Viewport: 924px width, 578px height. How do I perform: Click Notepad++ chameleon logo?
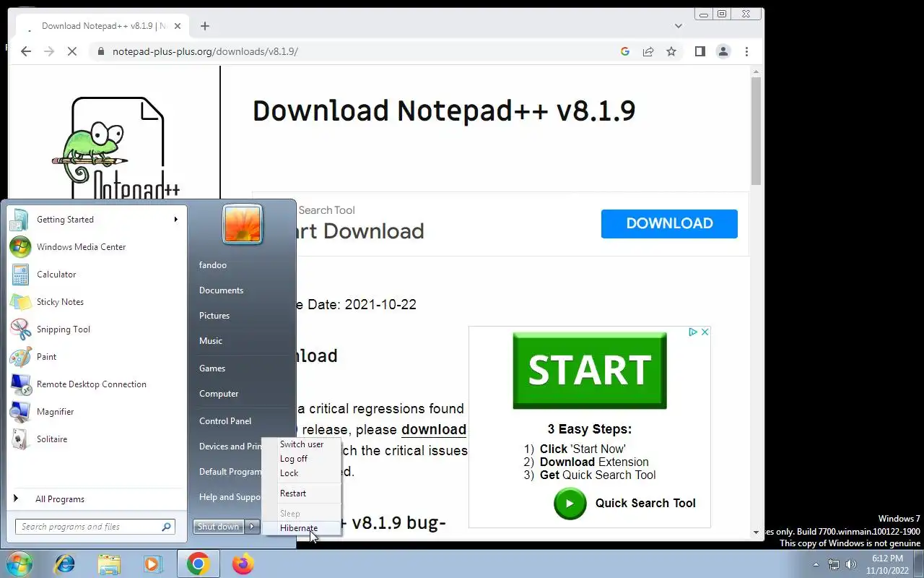coord(115,148)
